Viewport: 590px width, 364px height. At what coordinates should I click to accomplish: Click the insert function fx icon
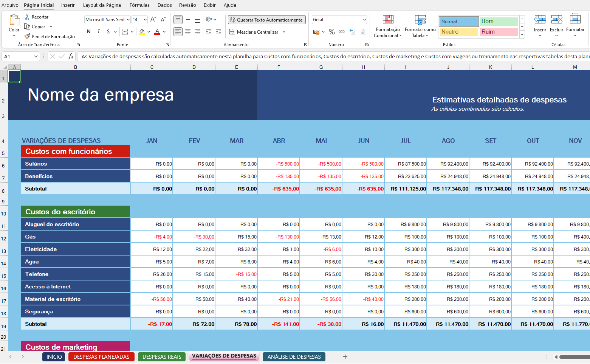click(x=71, y=56)
